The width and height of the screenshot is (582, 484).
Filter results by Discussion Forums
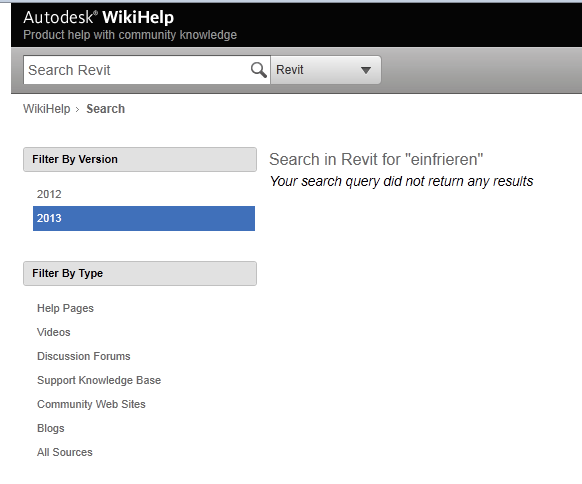coord(84,356)
